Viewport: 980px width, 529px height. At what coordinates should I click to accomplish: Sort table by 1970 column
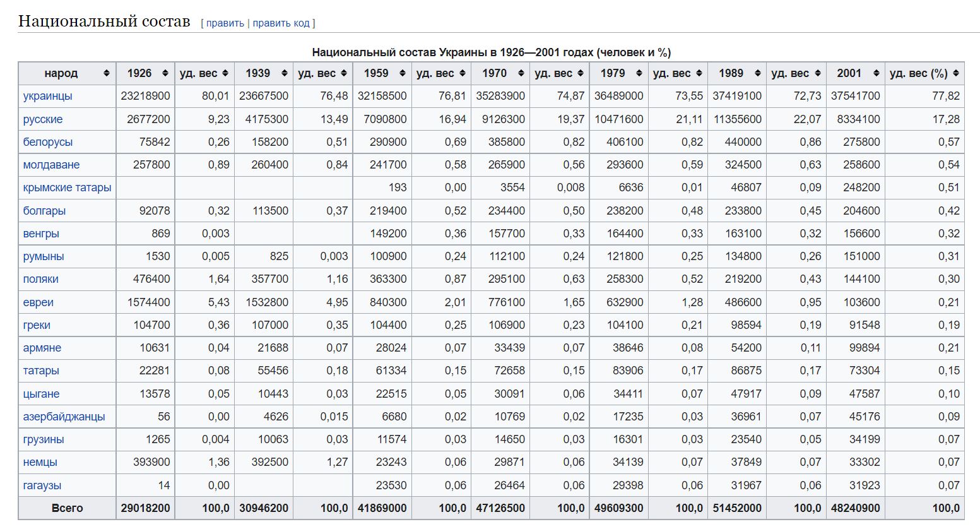coord(521,73)
